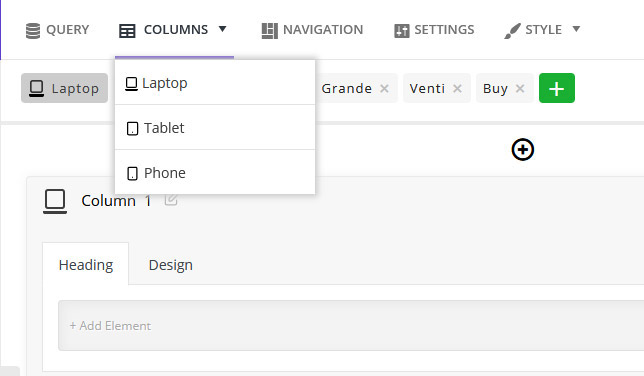Remove the Buy column
This screenshot has height=376, width=644.
(520, 88)
